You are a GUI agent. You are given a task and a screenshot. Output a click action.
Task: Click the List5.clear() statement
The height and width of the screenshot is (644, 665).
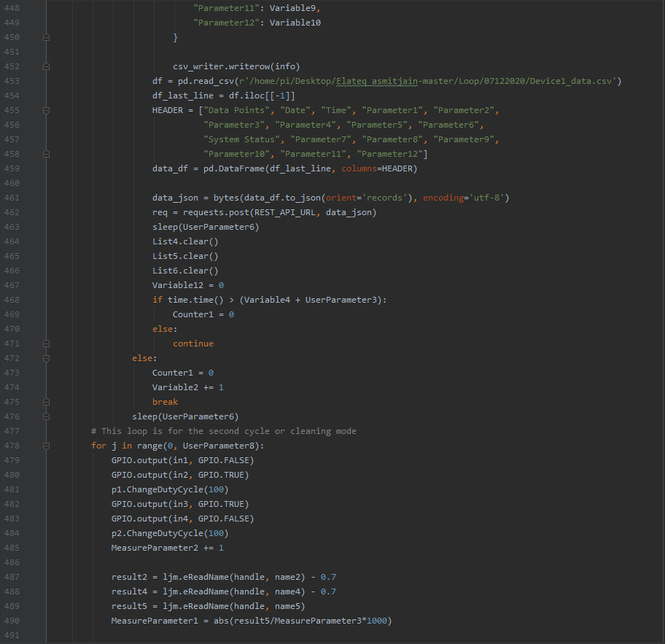point(185,256)
